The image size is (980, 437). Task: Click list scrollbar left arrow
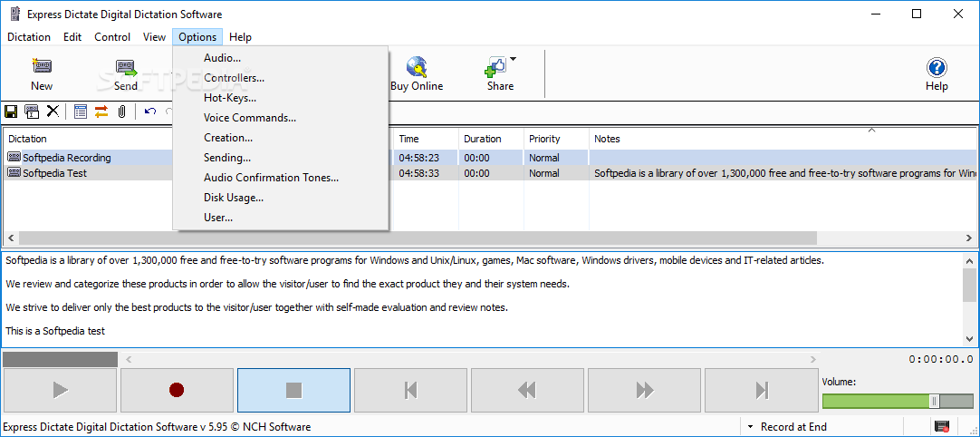click(11, 238)
